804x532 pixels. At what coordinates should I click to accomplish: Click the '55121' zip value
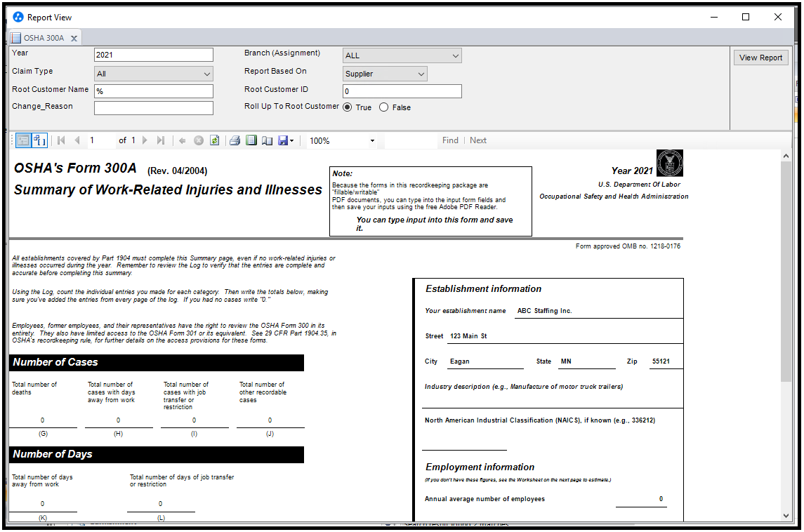661,361
